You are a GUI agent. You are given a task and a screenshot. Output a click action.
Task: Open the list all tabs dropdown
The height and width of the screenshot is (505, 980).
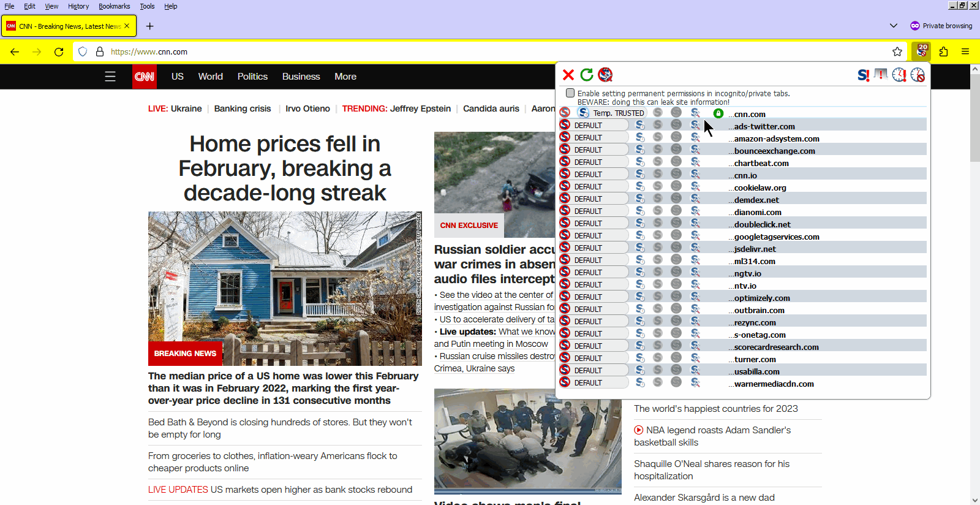pos(894,26)
